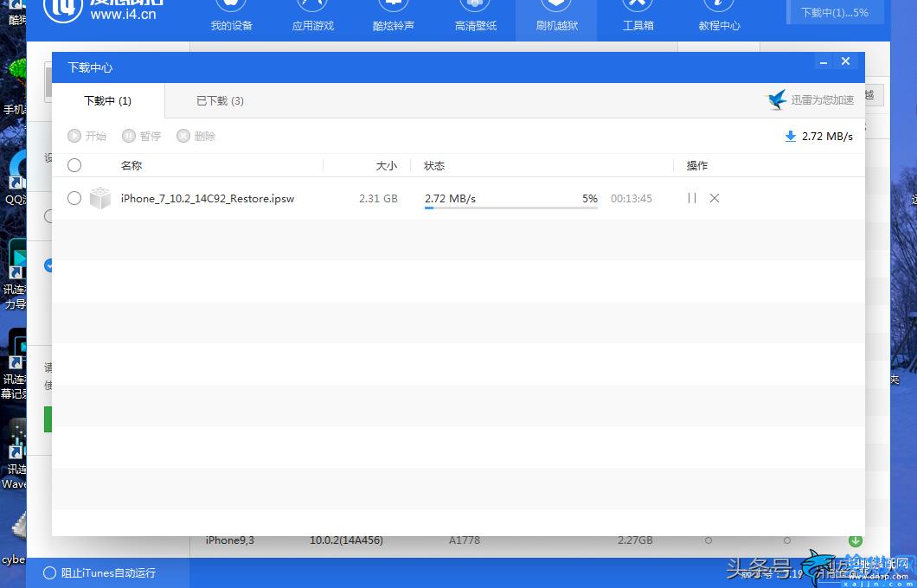Image resolution: width=917 pixels, height=588 pixels.
Task: Click the 状态 column header
Action: [434, 166]
